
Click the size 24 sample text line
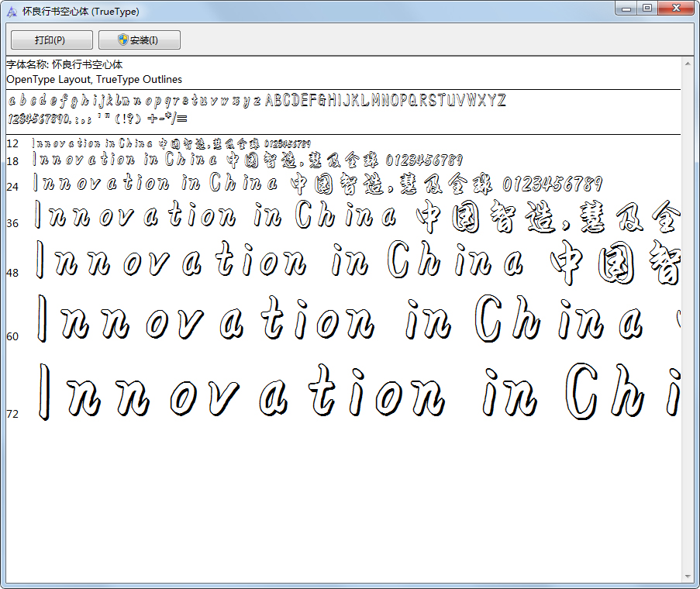[319, 184]
